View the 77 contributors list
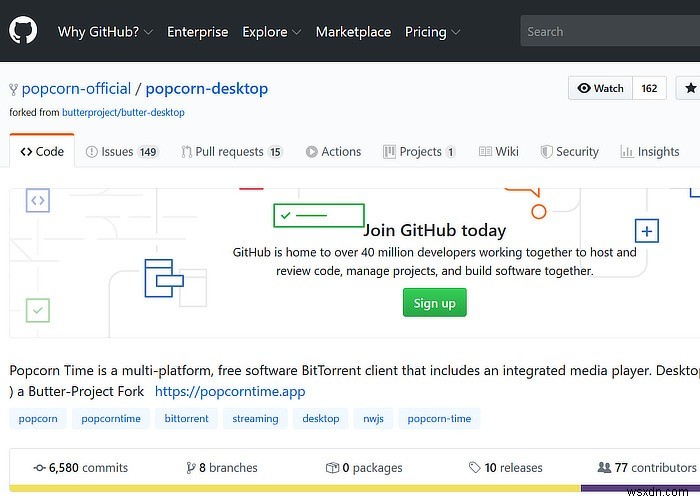Viewport: 700px width, 502px height. (647, 468)
